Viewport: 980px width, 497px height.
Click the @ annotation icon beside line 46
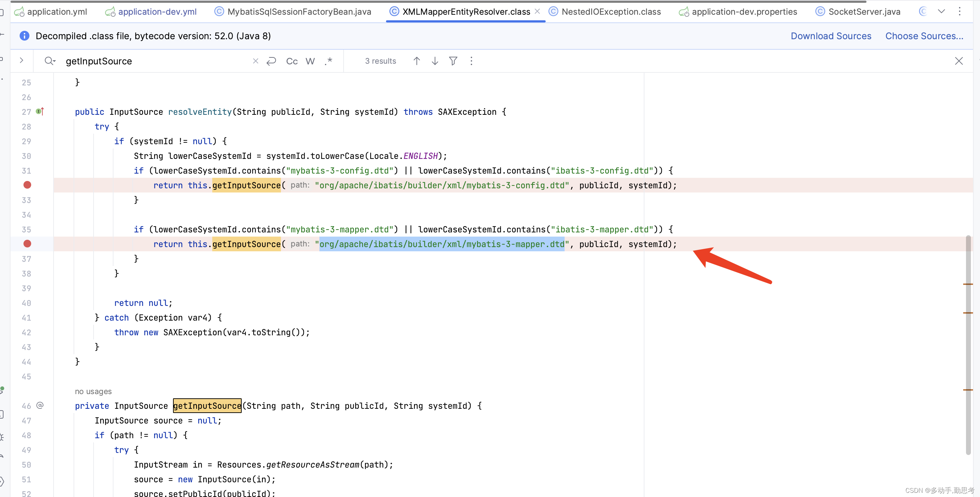[x=40, y=405]
